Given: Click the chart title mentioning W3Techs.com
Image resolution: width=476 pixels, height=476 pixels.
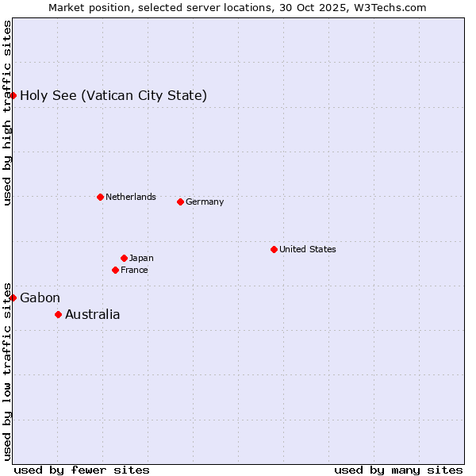Looking at the screenshot, I should pos(237,7).
